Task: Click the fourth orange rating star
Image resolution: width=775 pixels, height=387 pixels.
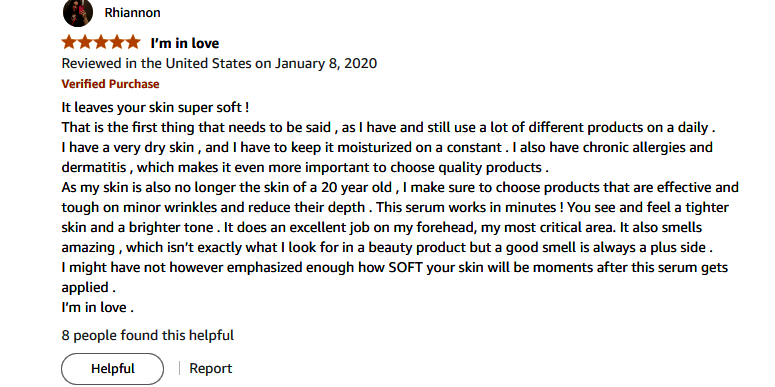Action: coord(117,43)
